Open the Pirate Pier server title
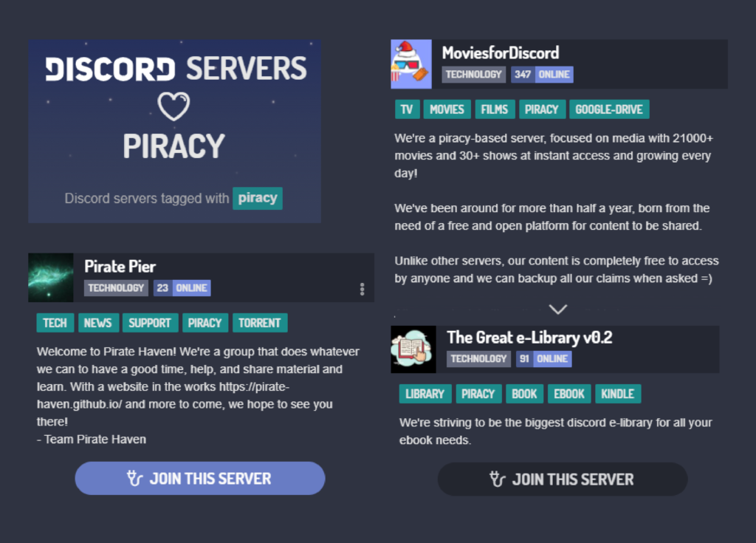Image resolution: width=756 pixels, height=543 pixels. tap(120, 267)
